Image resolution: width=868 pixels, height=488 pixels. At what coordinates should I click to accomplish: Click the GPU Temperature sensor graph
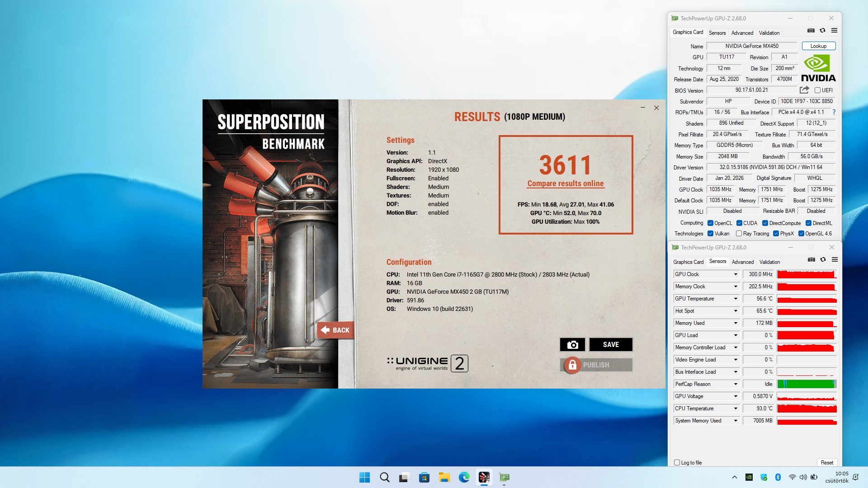[807, 299]
